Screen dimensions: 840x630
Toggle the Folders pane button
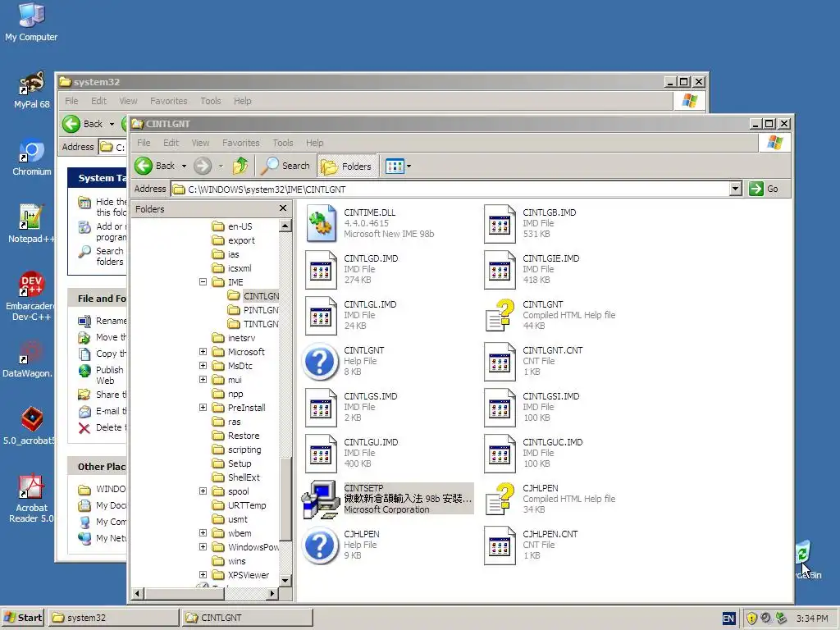(x=347, y=166)
